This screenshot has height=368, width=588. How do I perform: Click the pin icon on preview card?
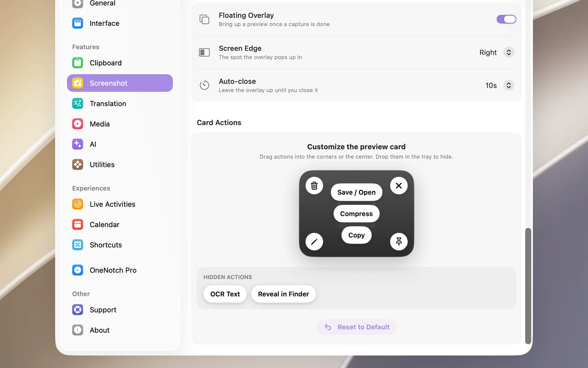click(x=399, y=242)
